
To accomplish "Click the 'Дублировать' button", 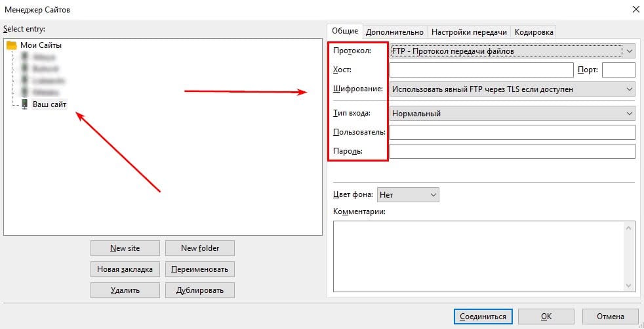I will [200, 290].
